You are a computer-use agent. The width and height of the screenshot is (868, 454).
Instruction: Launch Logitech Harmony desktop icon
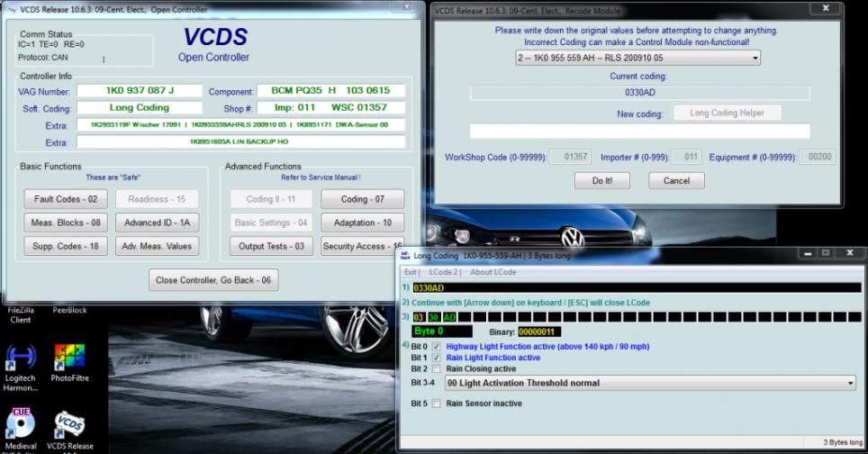click(x=21, y=368)
